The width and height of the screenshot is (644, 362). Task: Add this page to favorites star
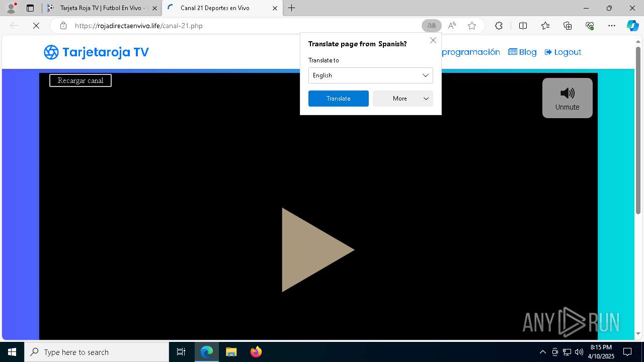pos(472,26)
